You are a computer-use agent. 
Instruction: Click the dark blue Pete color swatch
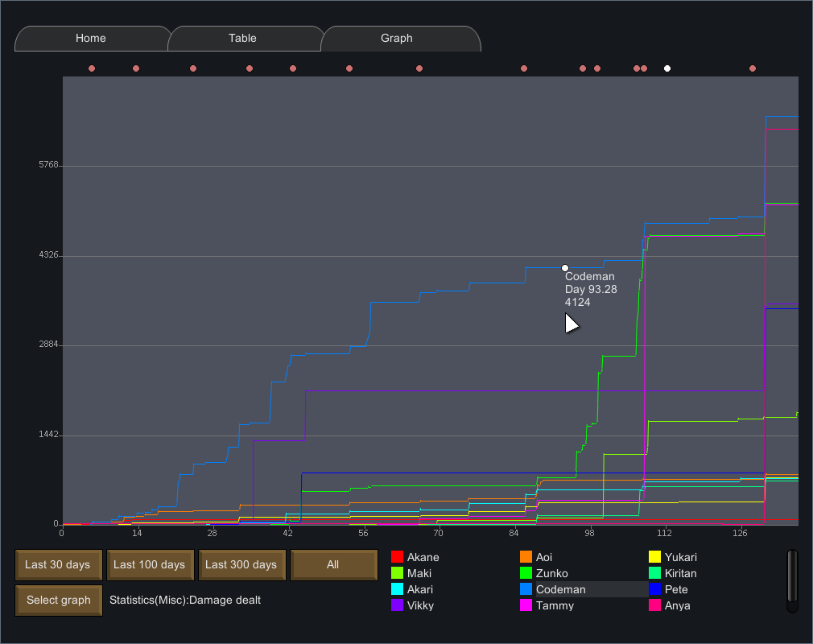pos(655,589)
